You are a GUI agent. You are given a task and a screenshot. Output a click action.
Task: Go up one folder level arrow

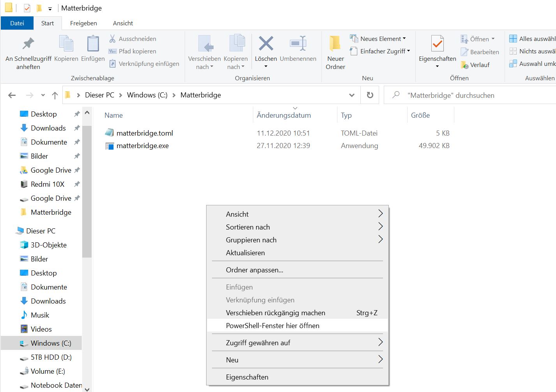point(55,95)
